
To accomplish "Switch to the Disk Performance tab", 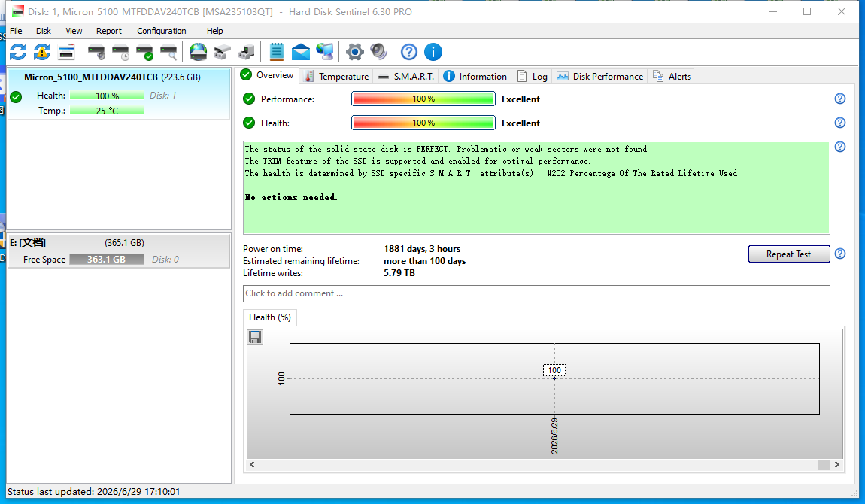I will pos(600,77).
